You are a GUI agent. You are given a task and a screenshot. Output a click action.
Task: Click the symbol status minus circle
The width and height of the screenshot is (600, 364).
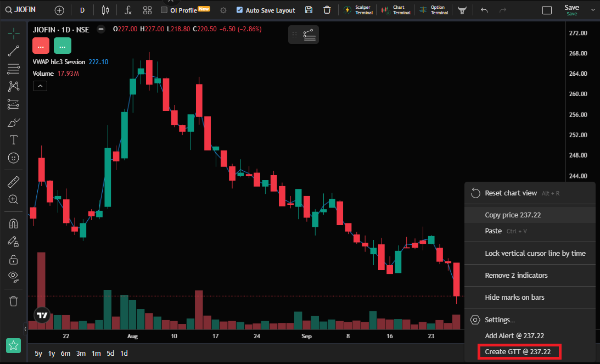[x=101, y=29]
